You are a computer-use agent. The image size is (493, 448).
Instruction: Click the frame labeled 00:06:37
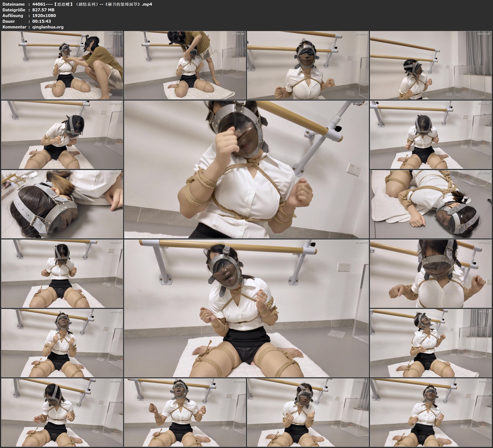pos(62,204)
